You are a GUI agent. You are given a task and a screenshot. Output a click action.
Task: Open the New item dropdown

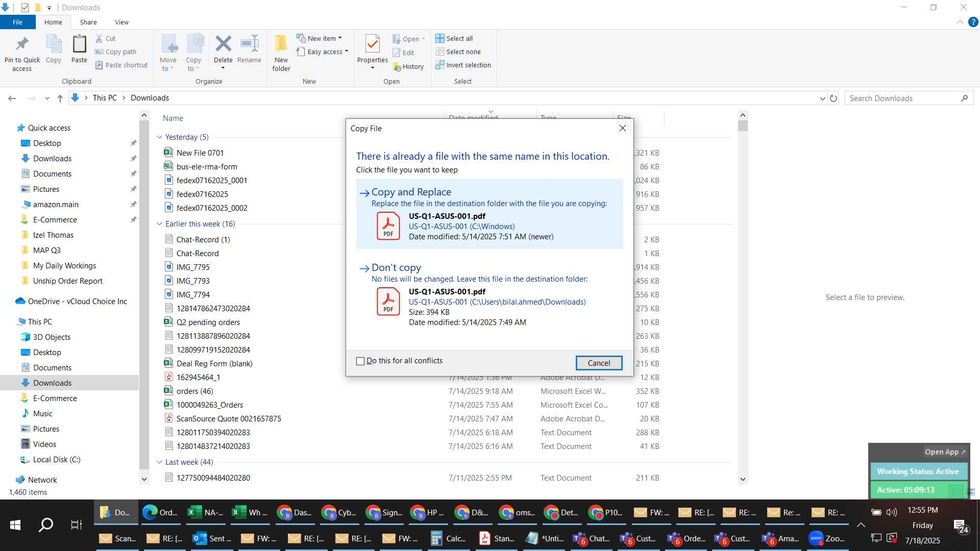coord(320,38)
